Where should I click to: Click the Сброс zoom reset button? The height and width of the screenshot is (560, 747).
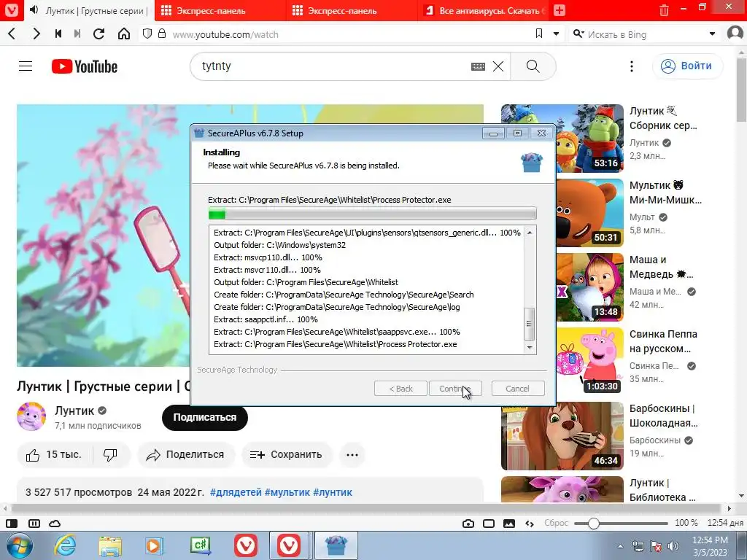(556, 523)
